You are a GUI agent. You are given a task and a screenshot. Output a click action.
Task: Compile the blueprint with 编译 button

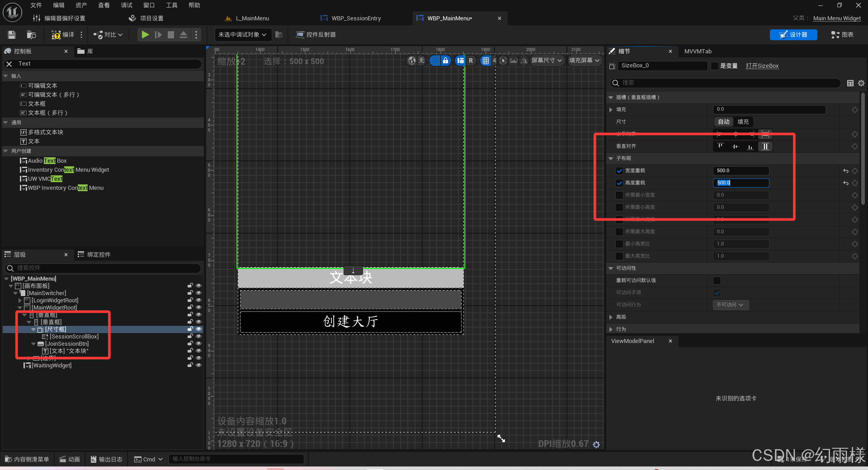click(x=62, y=35)
